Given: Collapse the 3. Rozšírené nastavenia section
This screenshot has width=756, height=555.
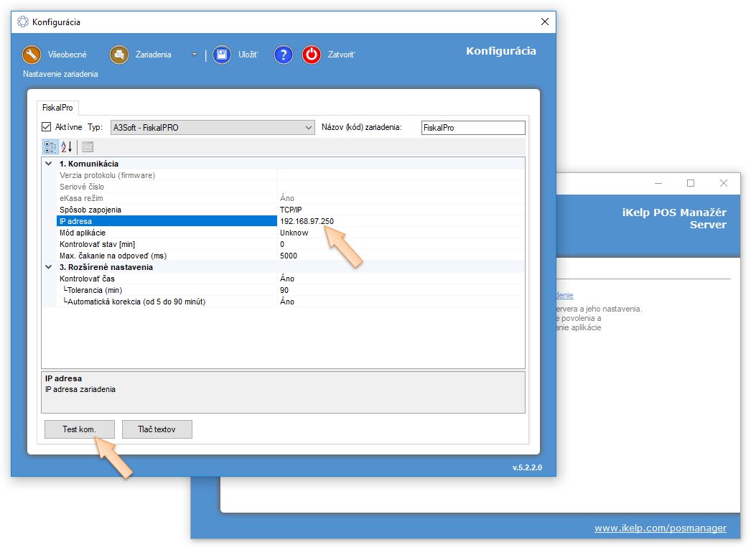Looking at the screenshot, I should point(49,267).
